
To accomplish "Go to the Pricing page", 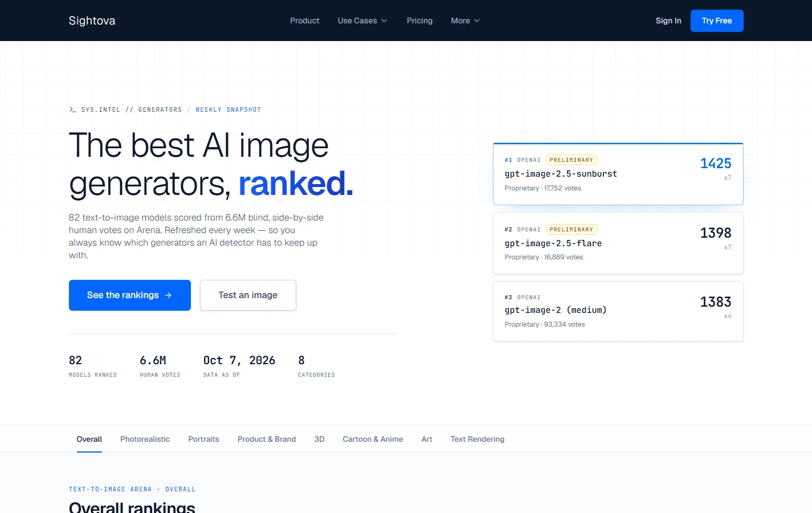I will coord(419,21).
